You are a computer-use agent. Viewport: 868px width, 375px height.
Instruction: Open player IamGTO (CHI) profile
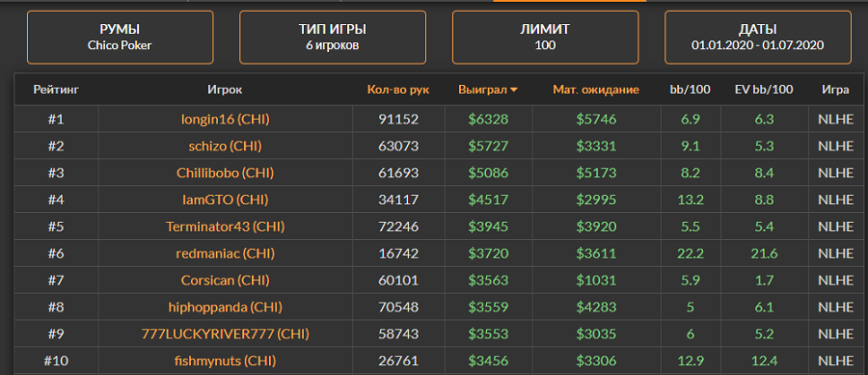pos(226,200)
